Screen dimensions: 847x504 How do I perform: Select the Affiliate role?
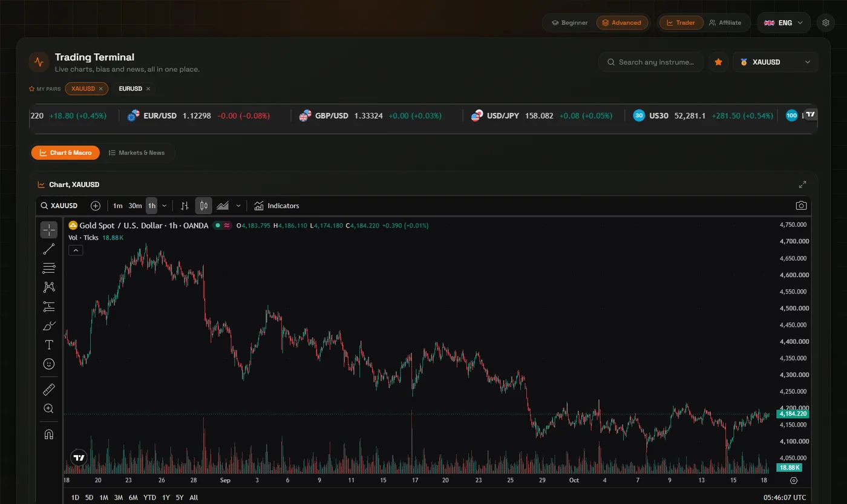point(725,23)
